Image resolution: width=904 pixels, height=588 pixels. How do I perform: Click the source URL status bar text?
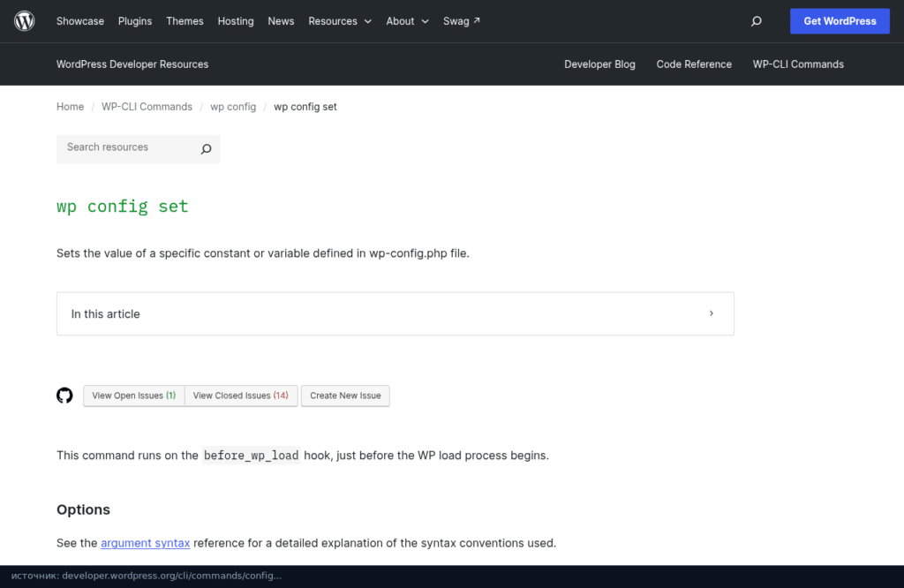coord(147,576)
